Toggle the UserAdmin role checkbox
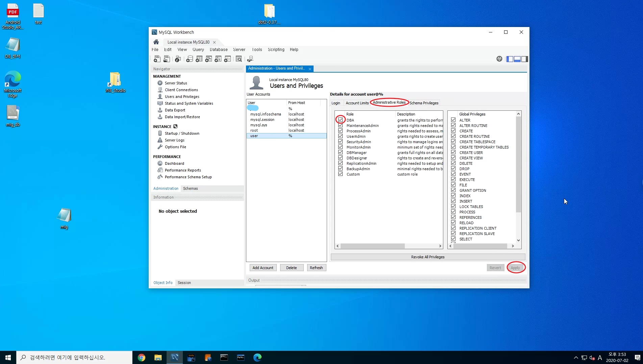Screen dimensions: 643x364 [x=340, y=136]
